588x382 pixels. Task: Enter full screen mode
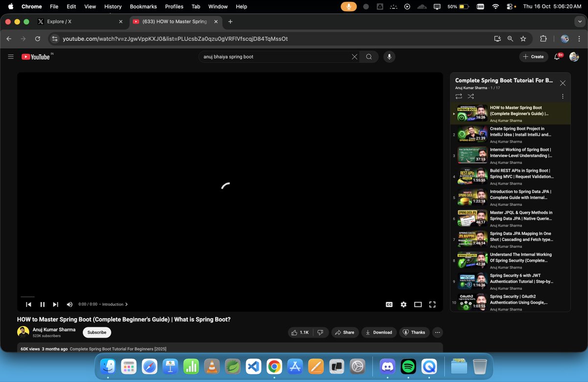pos(432,304)
